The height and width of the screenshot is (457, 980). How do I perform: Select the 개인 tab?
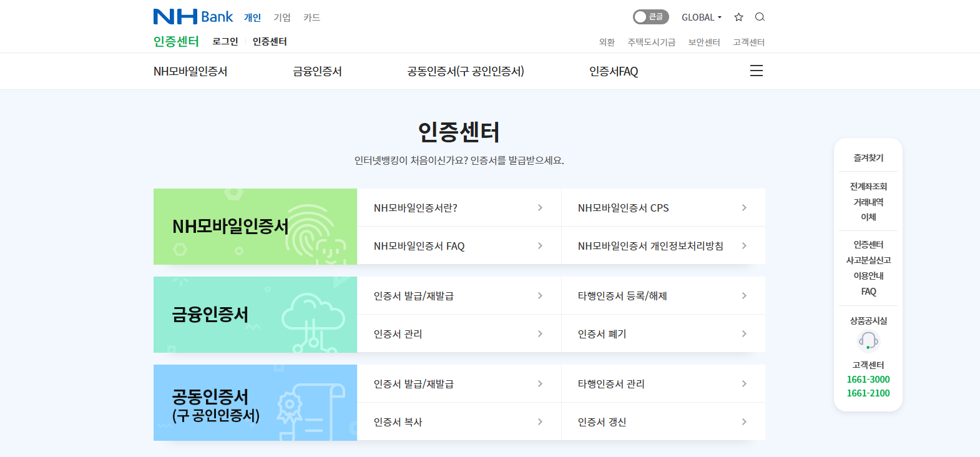click(252, 17)
